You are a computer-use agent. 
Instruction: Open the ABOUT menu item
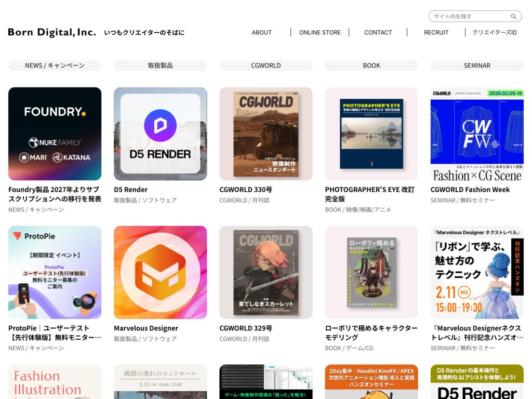[x=262, y=33]
